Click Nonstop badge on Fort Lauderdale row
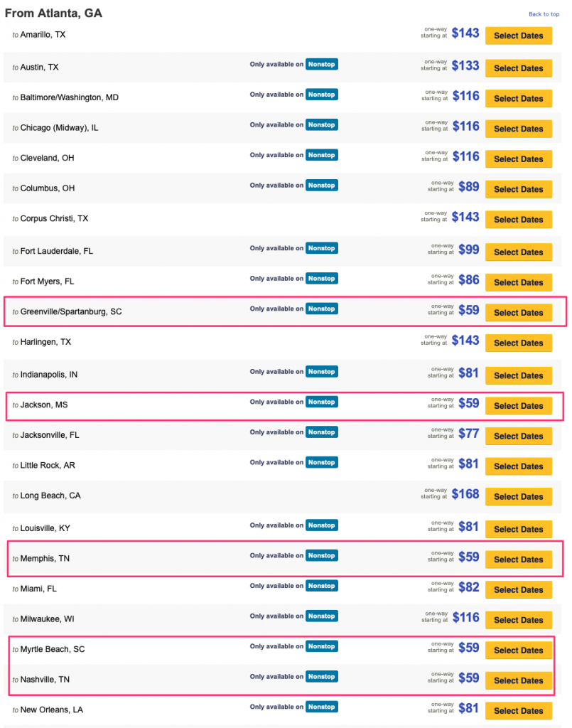Viewport: 572px width, 728px height. tap(321, 248)
